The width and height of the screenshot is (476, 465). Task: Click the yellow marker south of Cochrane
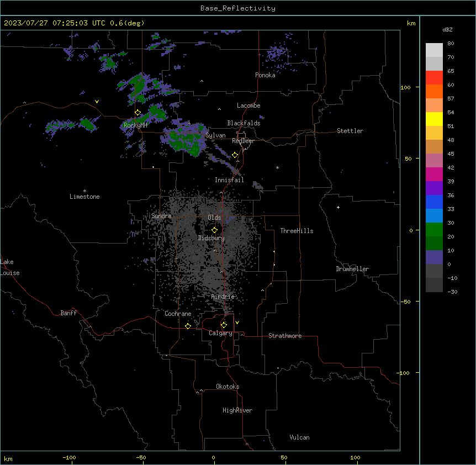click(188, 326)
